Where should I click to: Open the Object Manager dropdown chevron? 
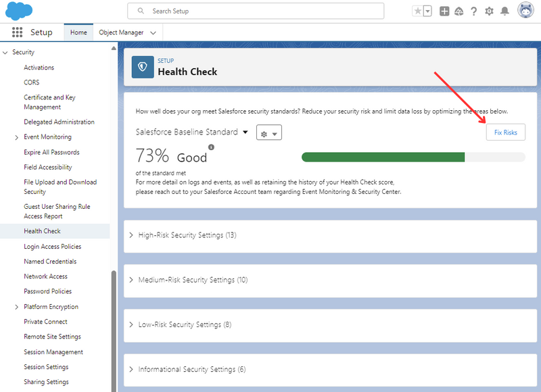click(153, 32)
